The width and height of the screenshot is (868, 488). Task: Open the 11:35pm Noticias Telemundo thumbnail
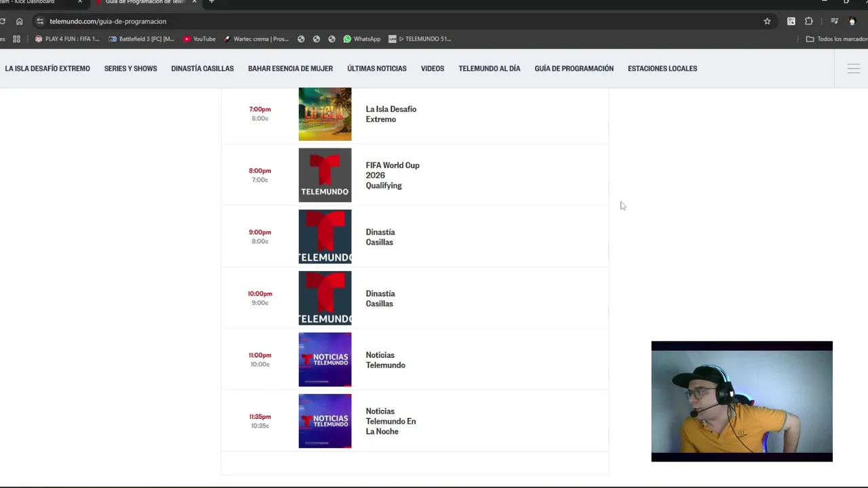tap(325, 421)
